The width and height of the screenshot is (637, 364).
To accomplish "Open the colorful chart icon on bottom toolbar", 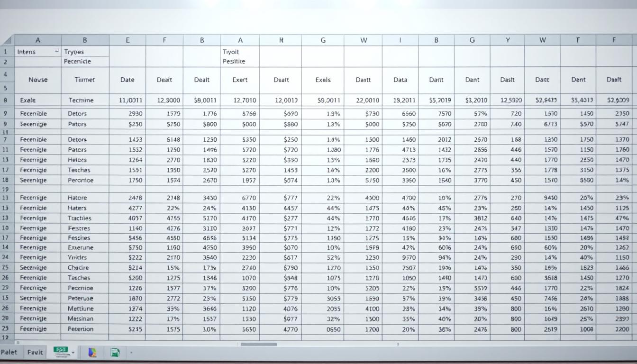I will [93, 353].
